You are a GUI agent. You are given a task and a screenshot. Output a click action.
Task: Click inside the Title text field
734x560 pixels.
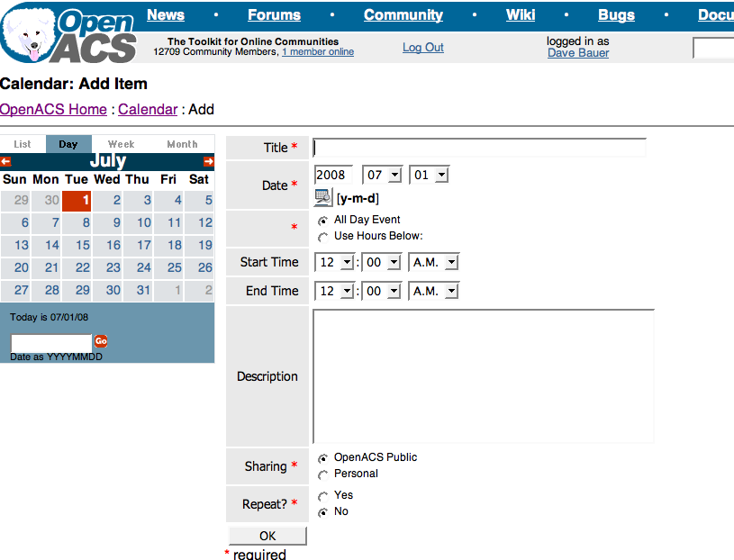click(479, 148)
